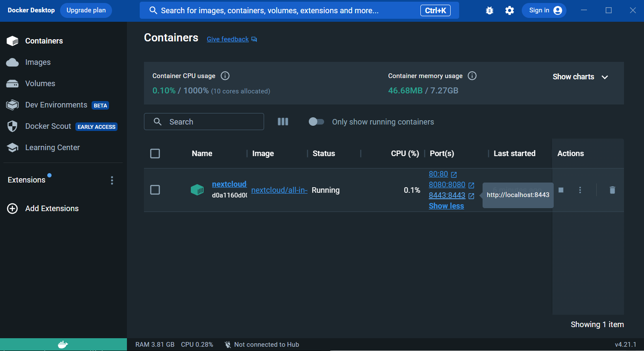Check the select-all containers checkbox
The width and height of the screenshot is (644, 351).
[155, 153]
